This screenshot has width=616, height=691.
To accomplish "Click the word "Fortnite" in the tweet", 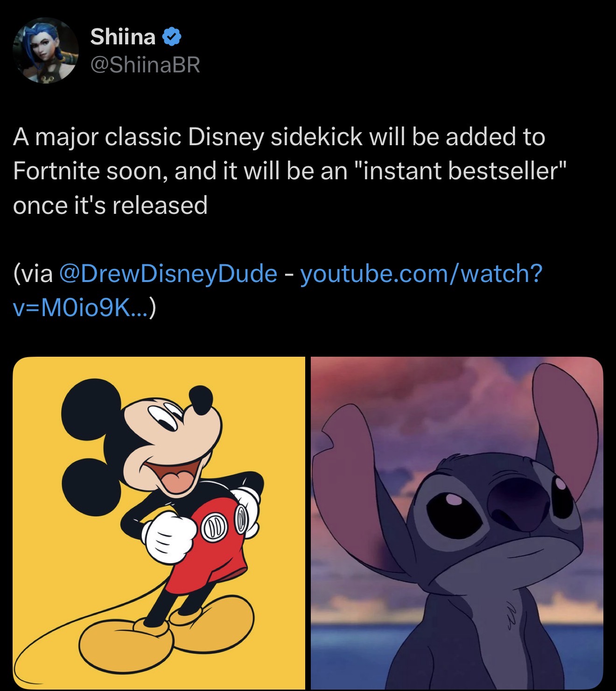I will (56, 171).
